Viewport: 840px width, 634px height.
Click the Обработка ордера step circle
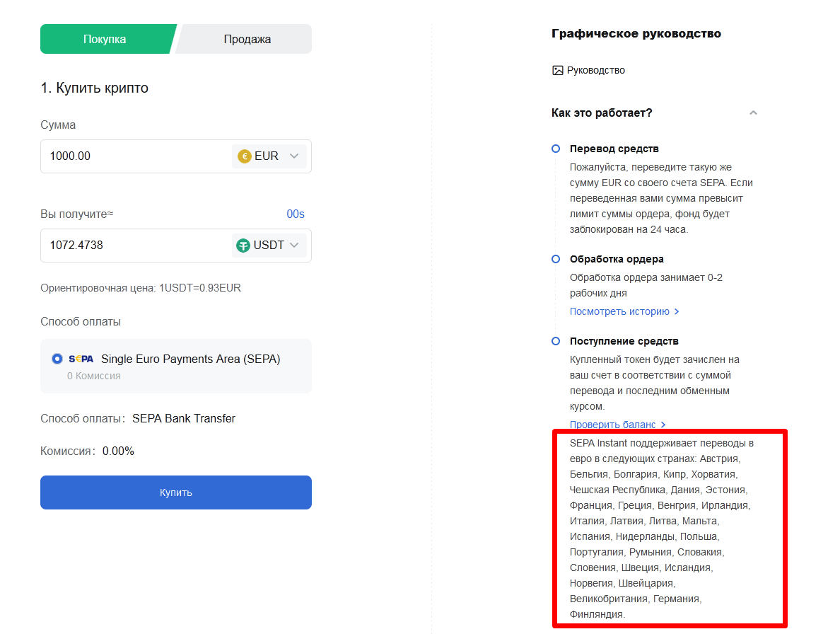tap(556, 259)
